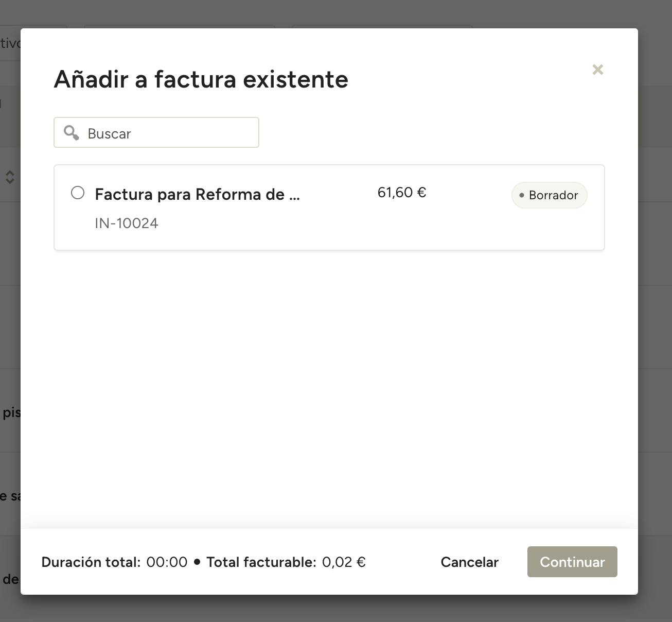Click the Total facturable label
This screenshot has height=622, width=672.
pyautogui.click(x=261, y=562)
